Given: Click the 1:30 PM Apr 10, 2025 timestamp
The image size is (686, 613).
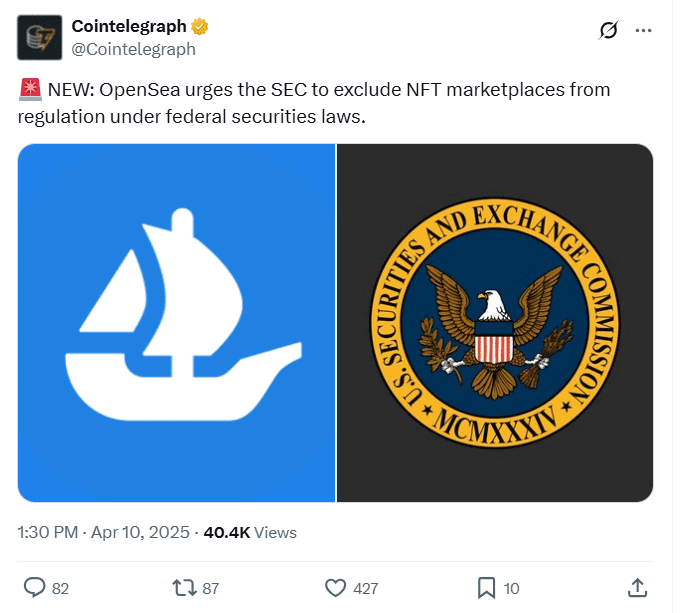Looking at the screenshot, I should [105, 532].
